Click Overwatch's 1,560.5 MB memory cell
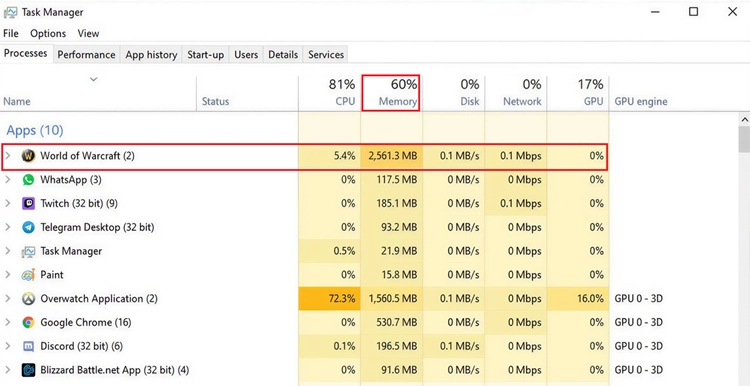Image resolution: width=750 pixels, height=386 pixels. pos(391,299)
